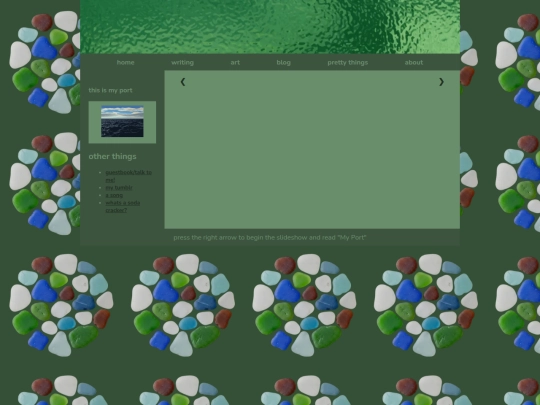
Task: Click the slideshow instruction caption text
Action: (x=270, y=237)
